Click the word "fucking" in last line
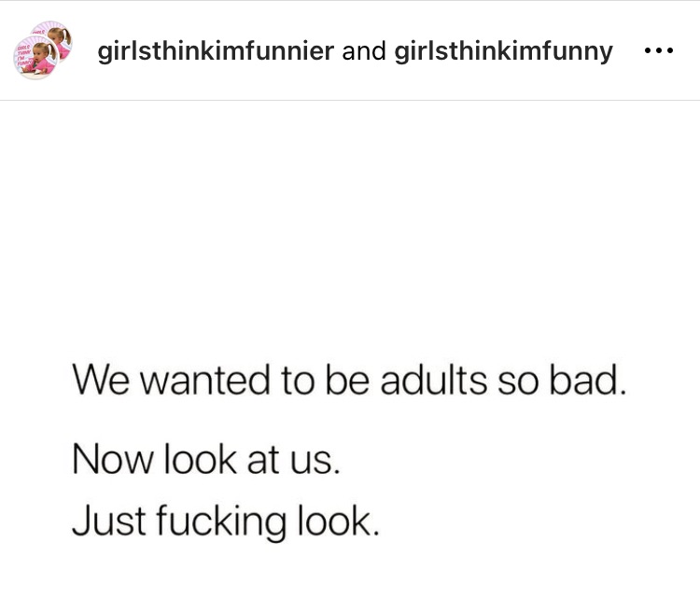Screen dimensions: 700x612 click(221, 522)
